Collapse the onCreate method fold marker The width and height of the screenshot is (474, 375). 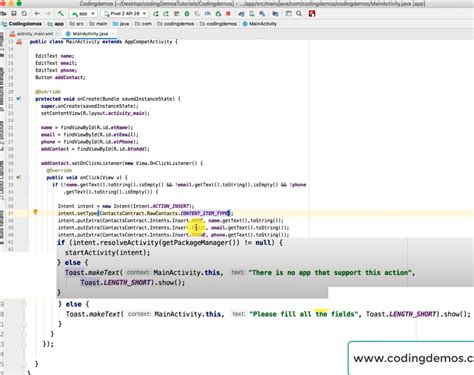point(27,99)
